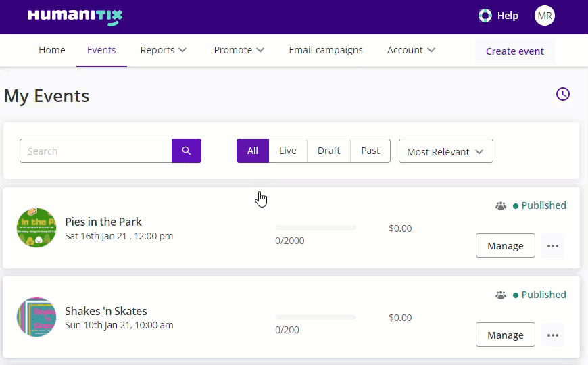Show All events filter
Viewport: 588px width, 365px height.
pos(252,151)
